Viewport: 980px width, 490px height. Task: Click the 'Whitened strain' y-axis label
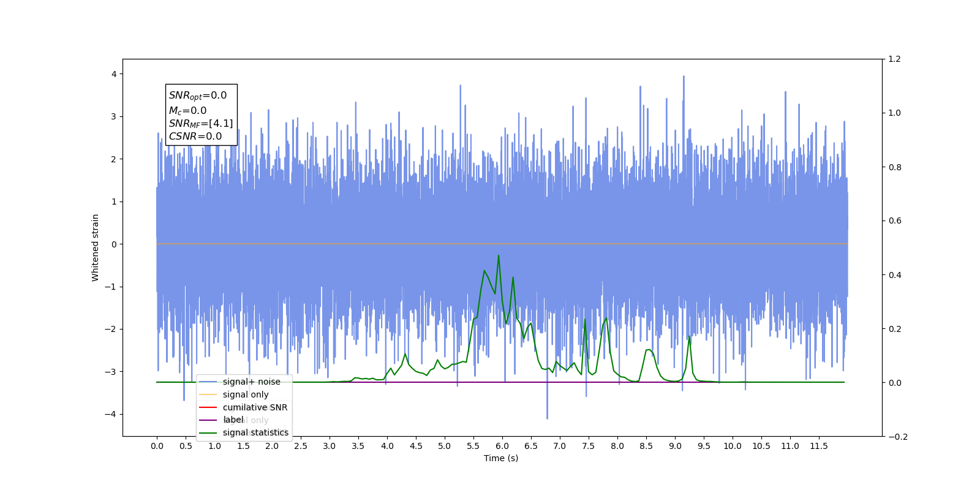95,247
